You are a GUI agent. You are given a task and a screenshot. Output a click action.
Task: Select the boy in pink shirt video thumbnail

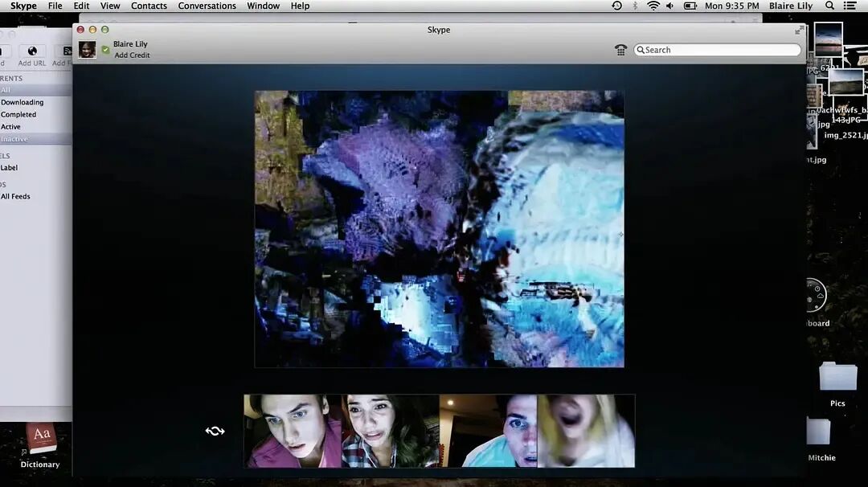[293, 431]
